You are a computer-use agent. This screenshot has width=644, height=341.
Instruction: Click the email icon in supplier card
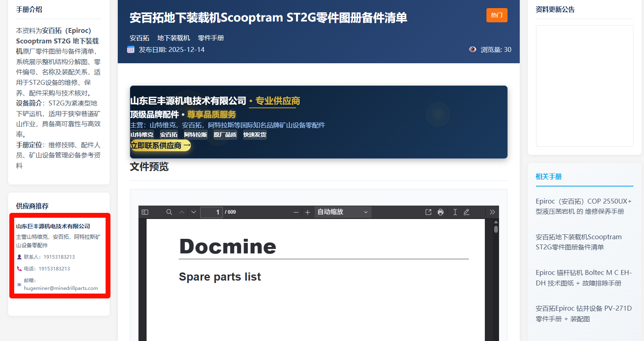[x=19, y=284]
